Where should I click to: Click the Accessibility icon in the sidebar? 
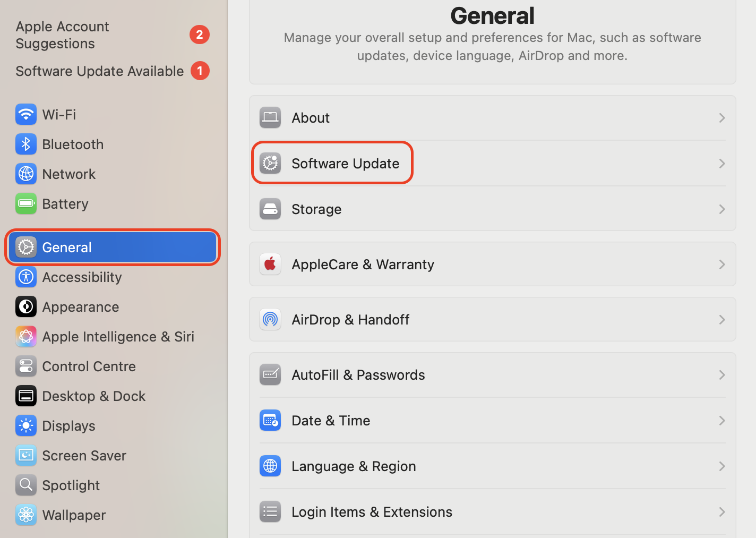coord(26,277)
